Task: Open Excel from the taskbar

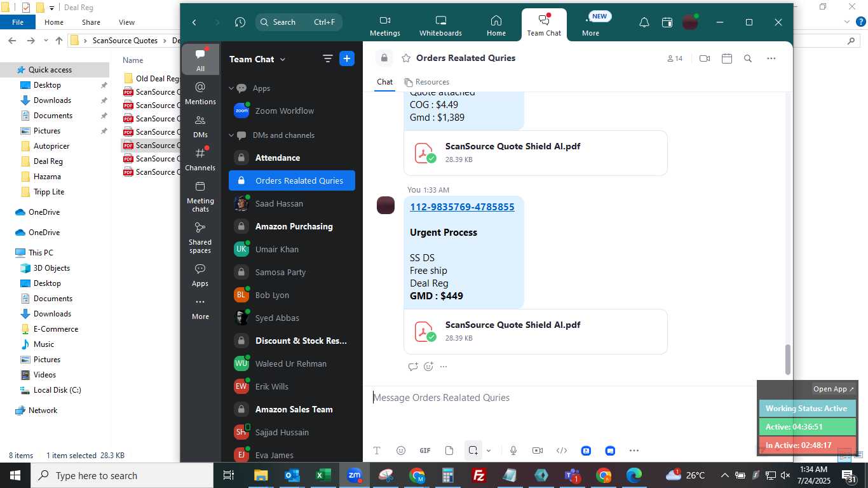Action: tap(323, 475)
